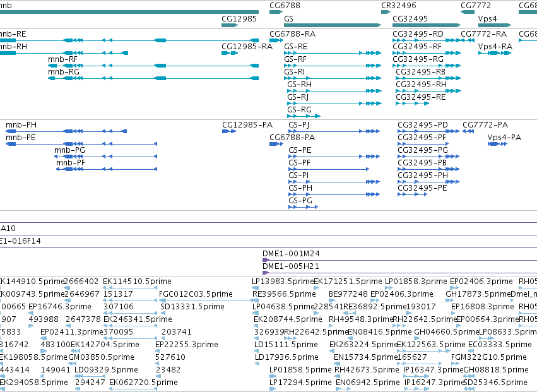The width and height of the screenshot is (537, 392).
Task: Click the GS-RF transcript label
Action: [295, 59]
